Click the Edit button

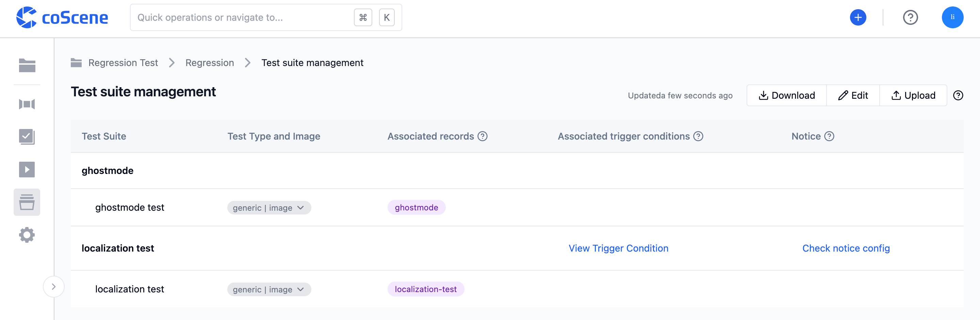852,96
